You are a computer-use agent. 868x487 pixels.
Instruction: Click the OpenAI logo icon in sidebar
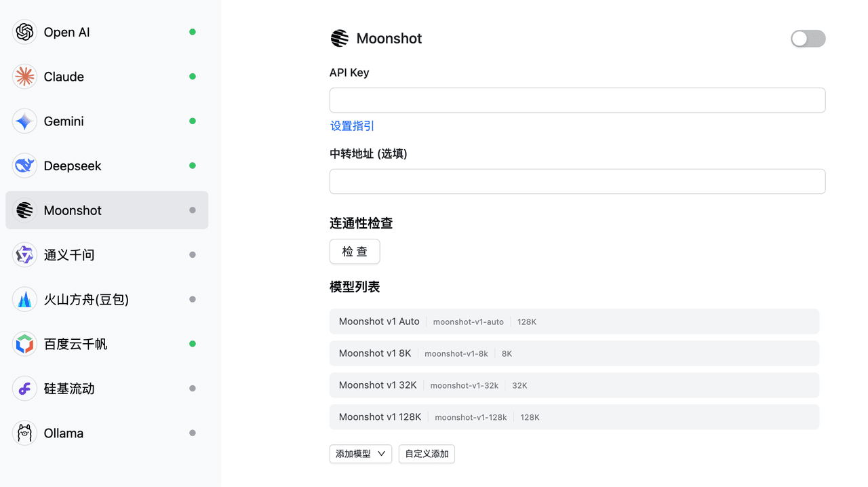click(x=24, y=32)
